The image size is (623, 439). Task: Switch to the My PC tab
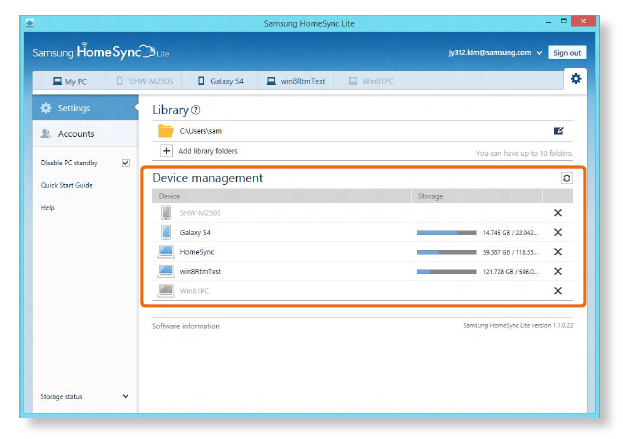coord(70,81)
